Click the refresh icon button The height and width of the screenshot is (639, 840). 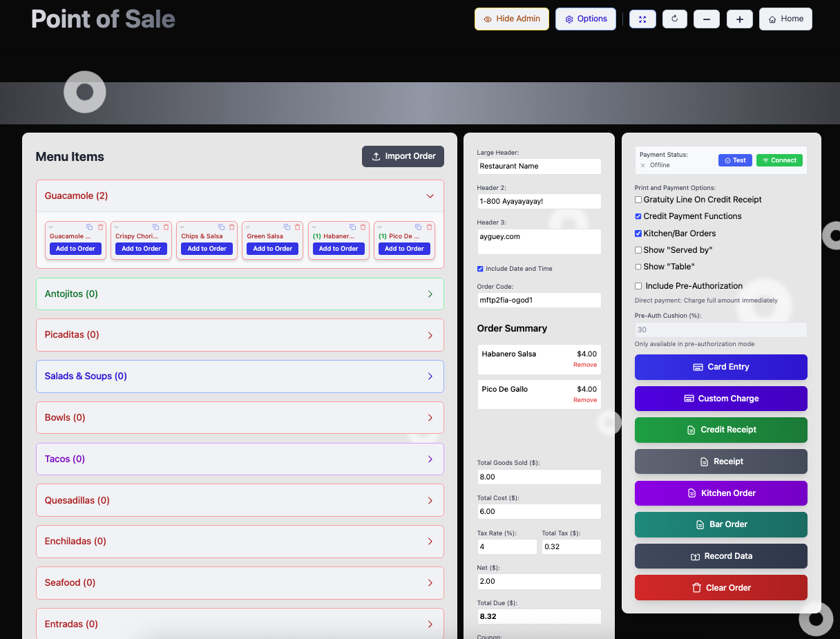674,19
